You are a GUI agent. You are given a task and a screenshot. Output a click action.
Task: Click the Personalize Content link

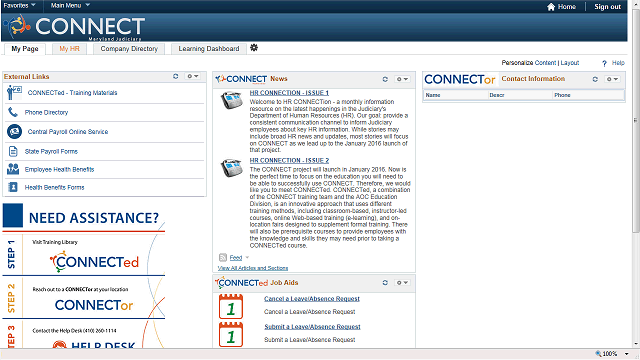(x=545, y=63)
